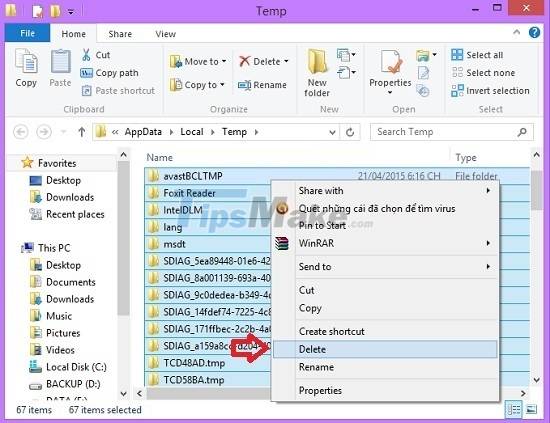Screen dimensions: 550x423
Task: Create a New folder from ribbon
Action: click(x=317, y=73)
